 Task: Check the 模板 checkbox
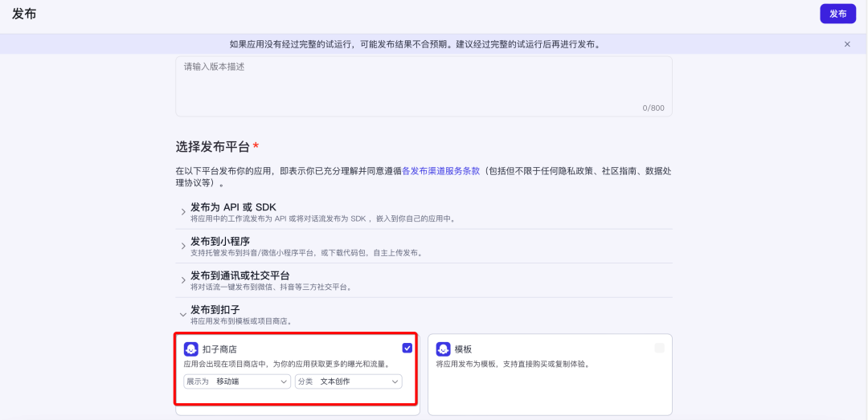(659, 348)
